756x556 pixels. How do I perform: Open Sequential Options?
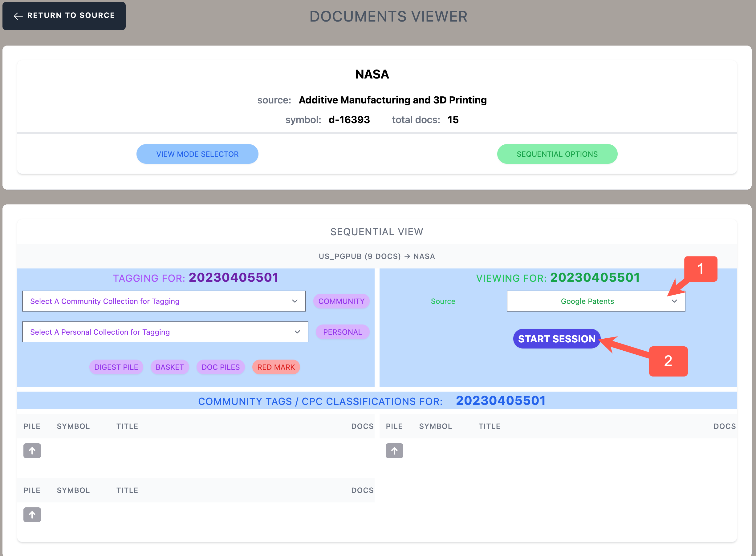[557, 154]
